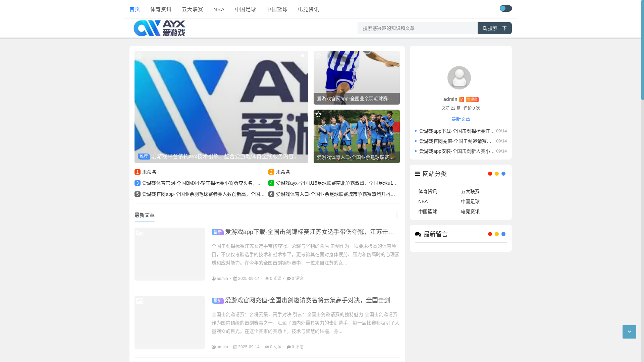Click the number 3 rank badge
Screen dimensions: 644x362
point(138,183)
